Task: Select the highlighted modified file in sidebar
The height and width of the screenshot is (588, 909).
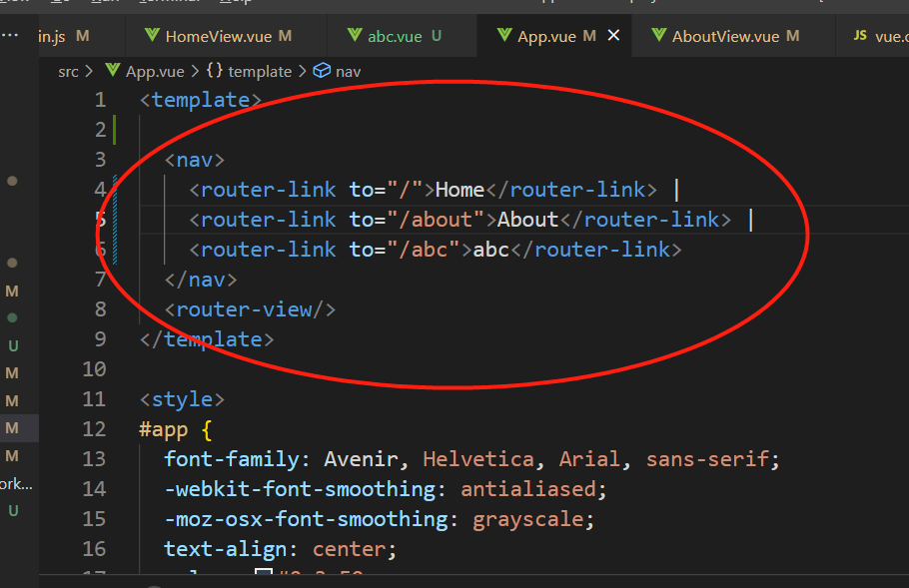Action: click(12, 428)
